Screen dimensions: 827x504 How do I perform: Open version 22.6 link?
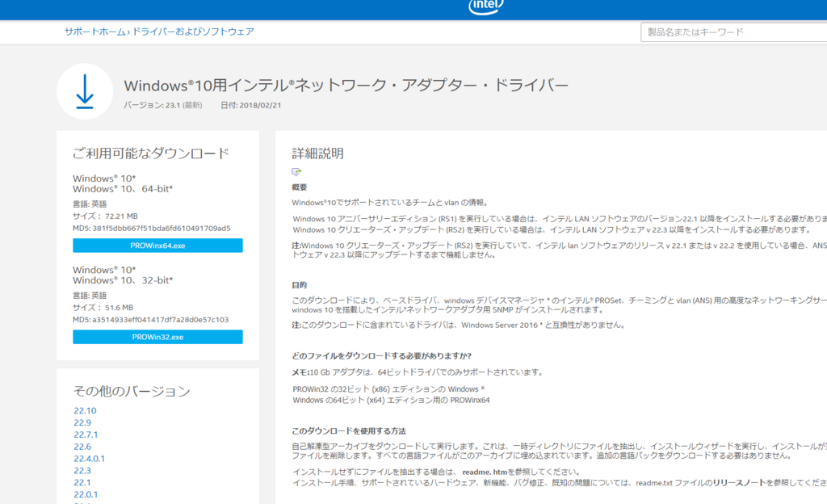tap(82, 447)
